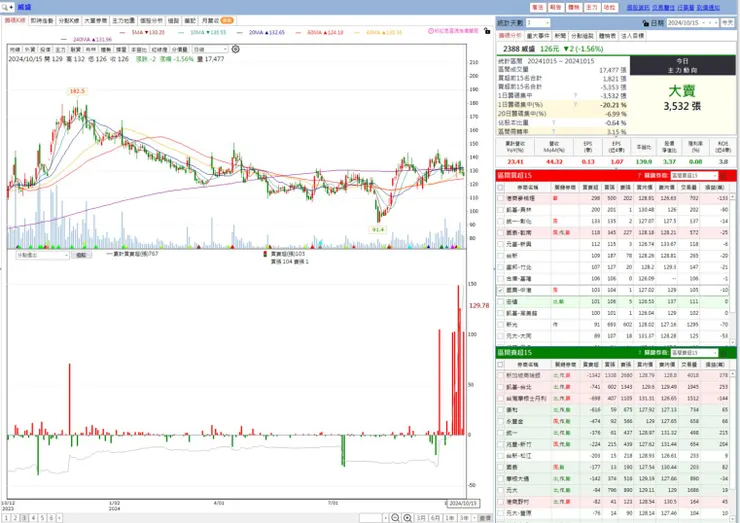Viewport: 740px width, 523px height.
Task: Open the blank dropdown left of zoom icons
Action: pyautogui.click(x=374, y=518)
